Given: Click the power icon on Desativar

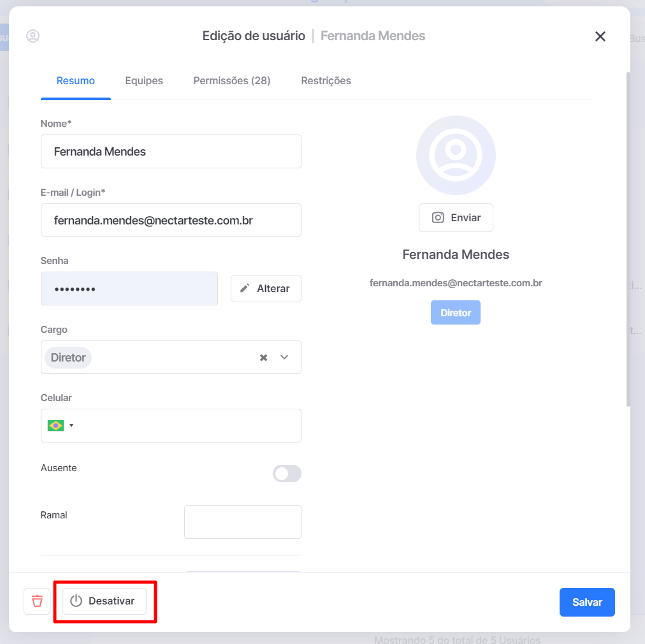Looking at the screenshot, I should coord(76,601).
